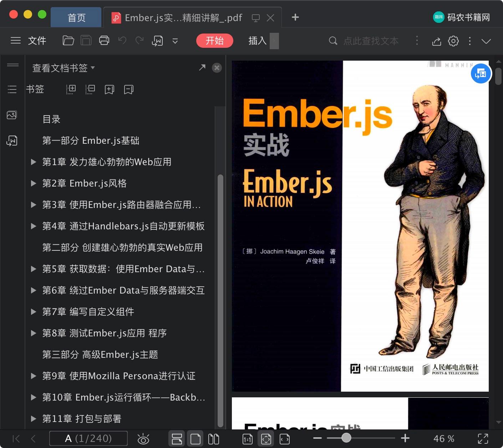Image resolution: width=503 pixels, height=448 pixels.
Task: Click the delete bookmark icon
Action: click(x=129, y=90)
